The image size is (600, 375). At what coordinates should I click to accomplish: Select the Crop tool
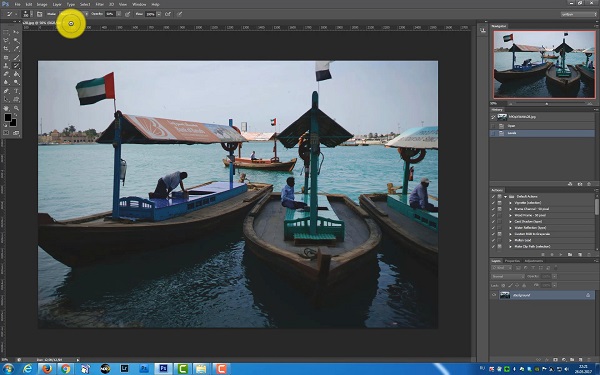coord(6,49)
